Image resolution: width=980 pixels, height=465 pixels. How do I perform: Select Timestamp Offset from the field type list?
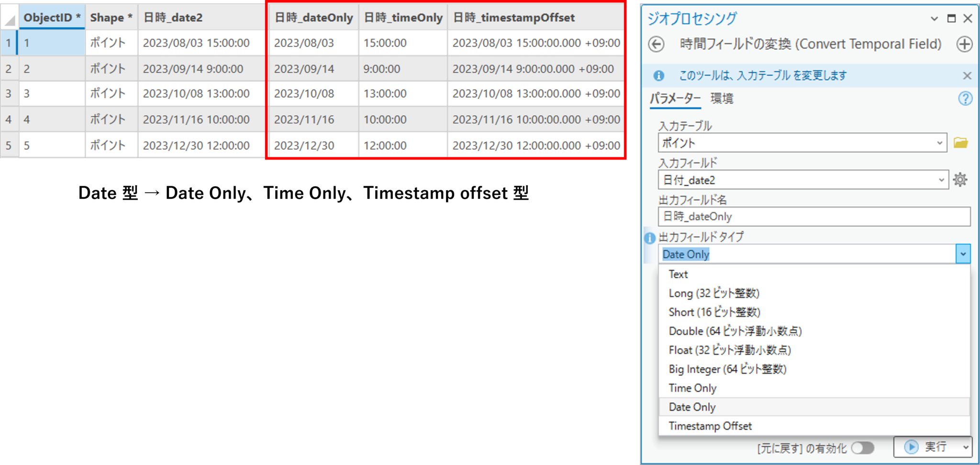(710, 425)
